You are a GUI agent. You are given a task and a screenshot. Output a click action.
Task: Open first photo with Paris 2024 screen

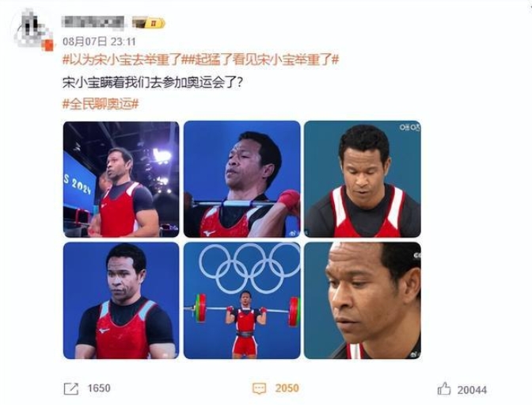pos(121,179)
